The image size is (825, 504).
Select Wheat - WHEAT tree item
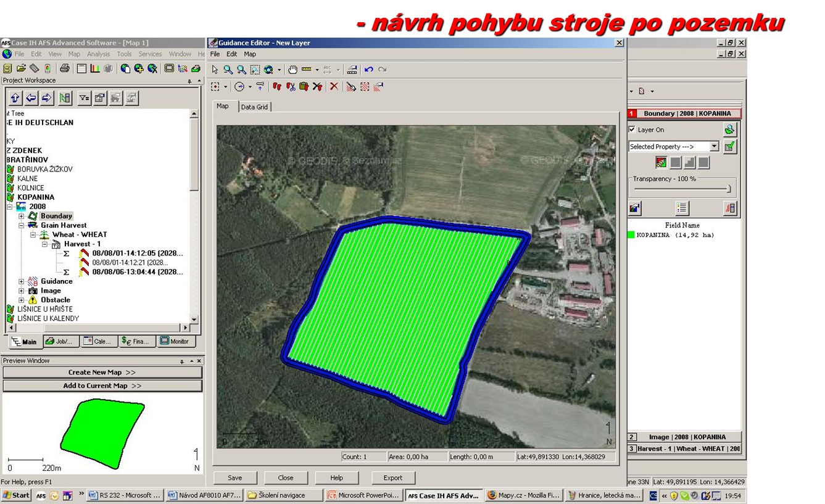coord(80,234)
